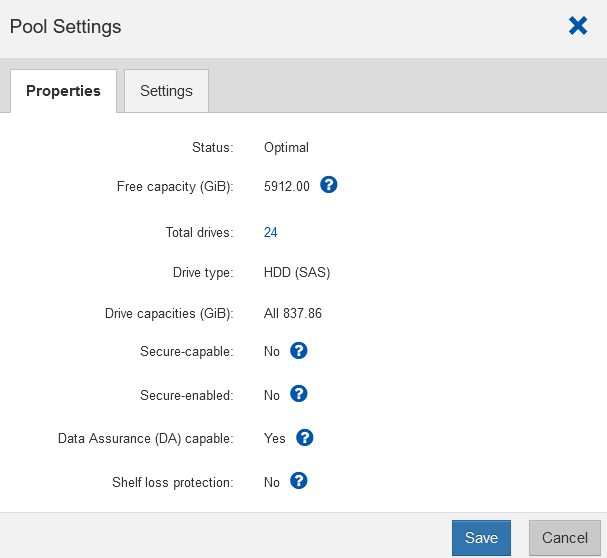Open the Total drives link showing 24
This screenshot has width=607, height=558.
click(270, 232)
